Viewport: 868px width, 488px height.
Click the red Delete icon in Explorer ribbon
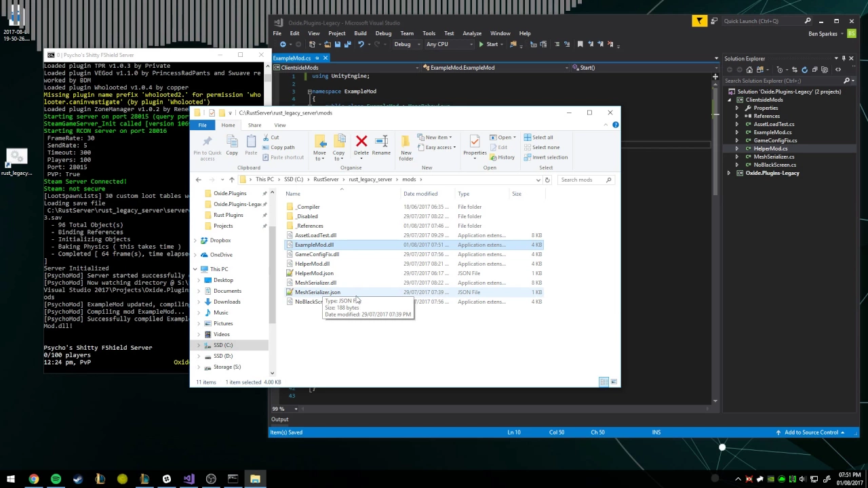[361, 141]
